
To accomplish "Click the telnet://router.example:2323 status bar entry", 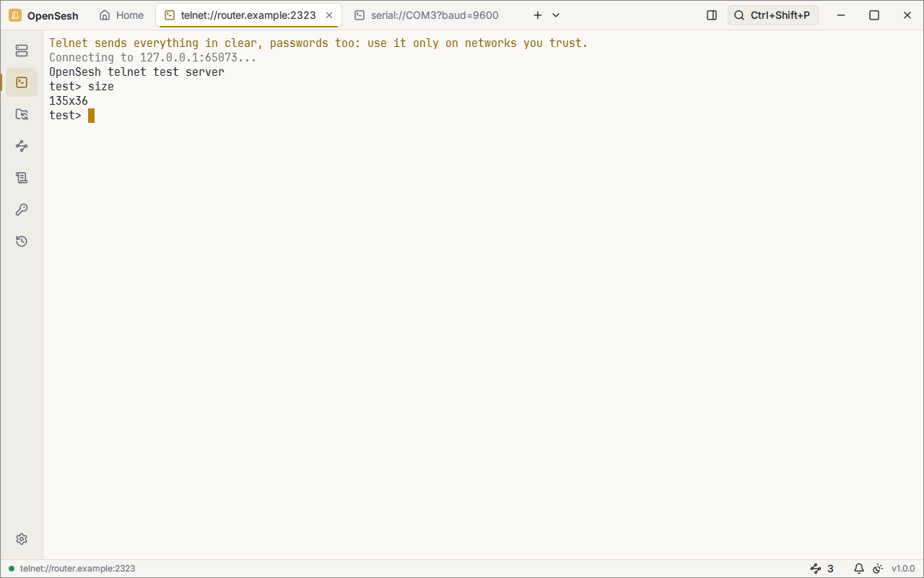I will coord(72,569).
